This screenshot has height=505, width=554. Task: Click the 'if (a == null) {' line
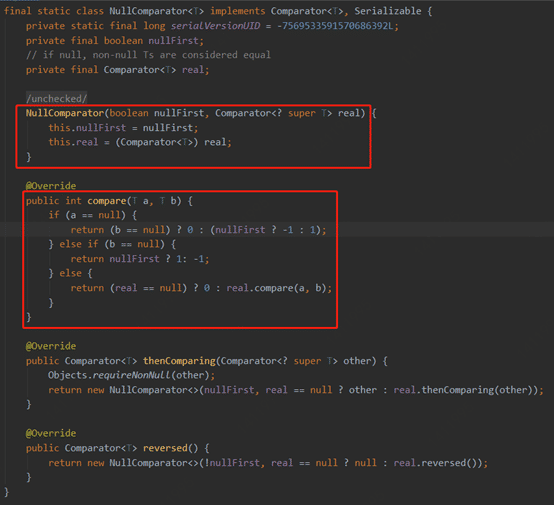(93, 215)
